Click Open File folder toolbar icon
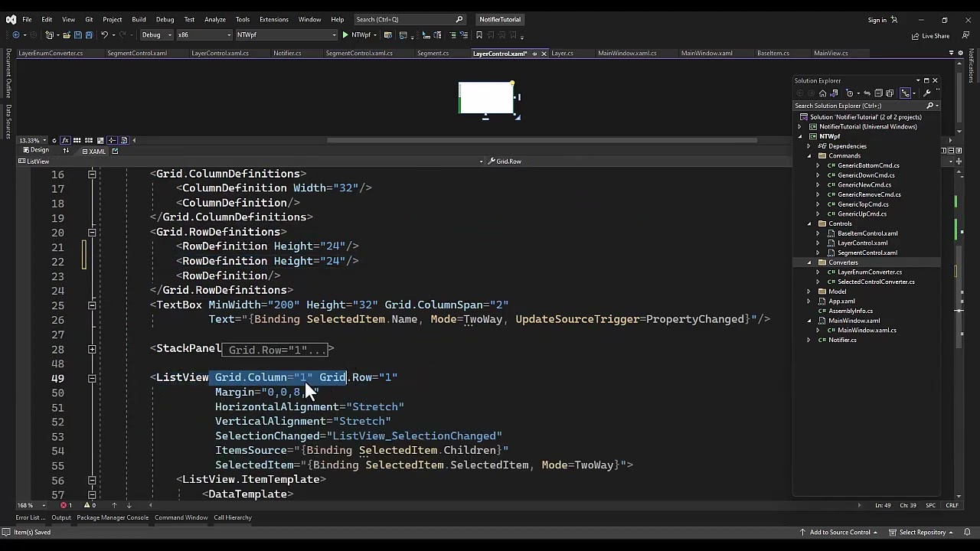This screenshot has width=980, height=551. (66, 34)
